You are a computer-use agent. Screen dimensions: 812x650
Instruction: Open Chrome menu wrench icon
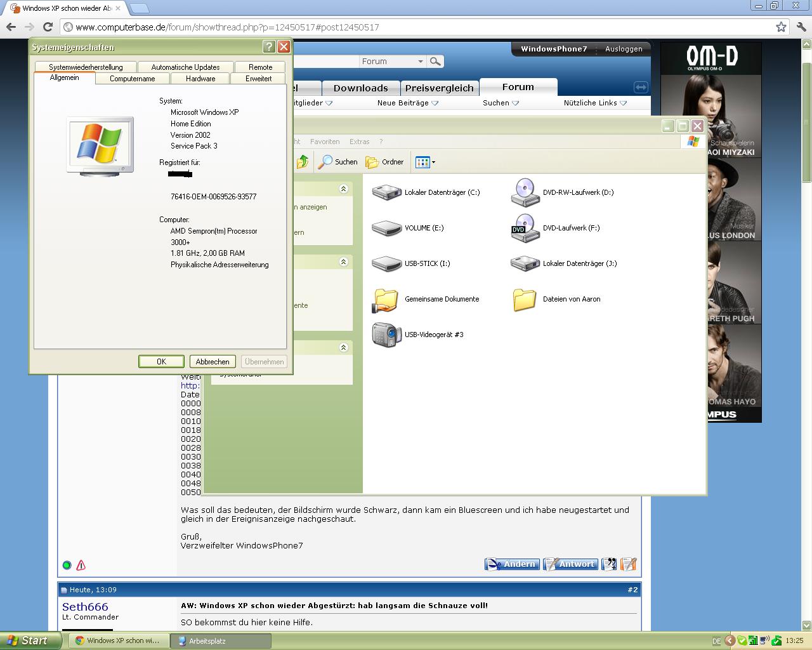tap(801, 27)
